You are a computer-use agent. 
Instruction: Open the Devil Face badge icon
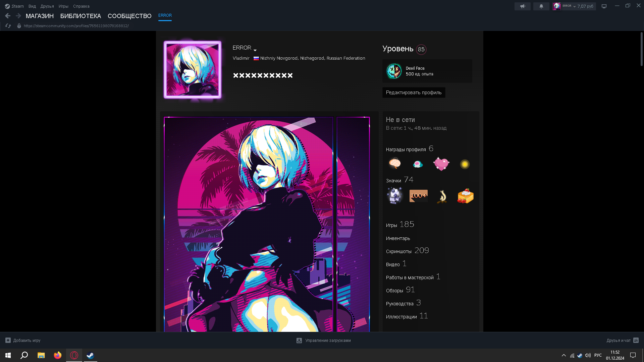394,71
